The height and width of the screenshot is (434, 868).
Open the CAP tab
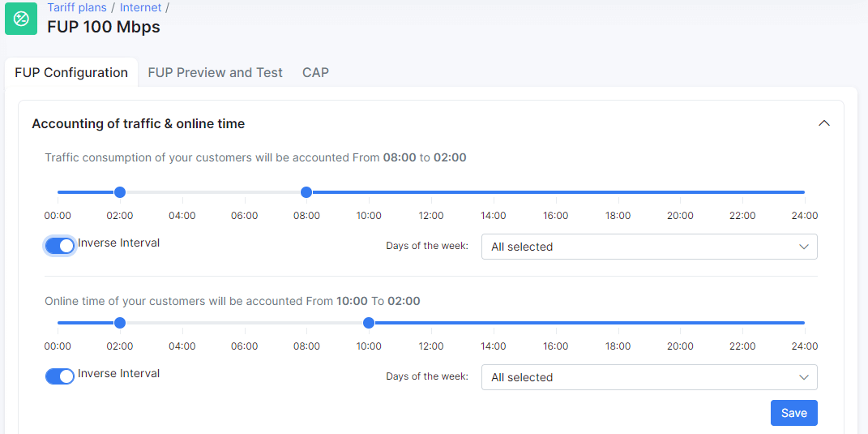click(x=315, y=73)
